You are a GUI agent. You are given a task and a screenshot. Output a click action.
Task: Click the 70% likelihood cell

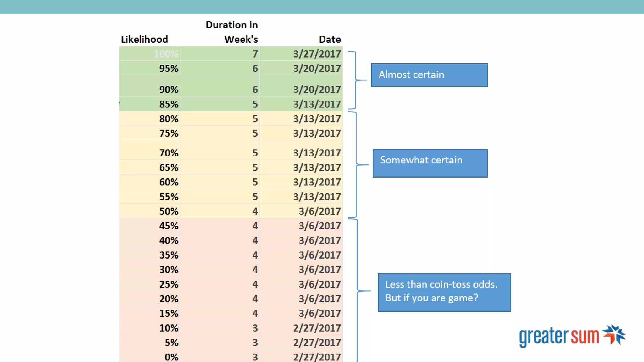(169, 153)
